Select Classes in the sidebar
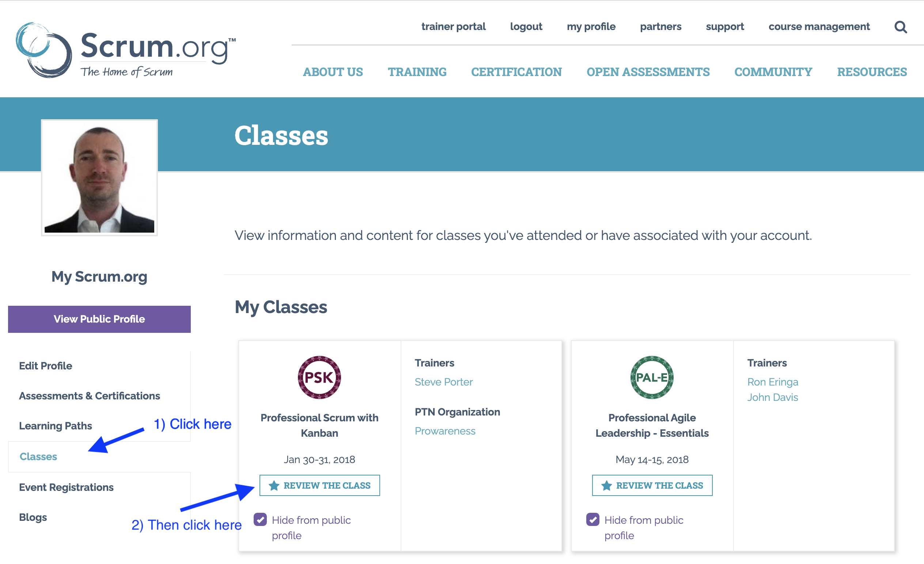The image size is (924, 564). click(38, 457)
